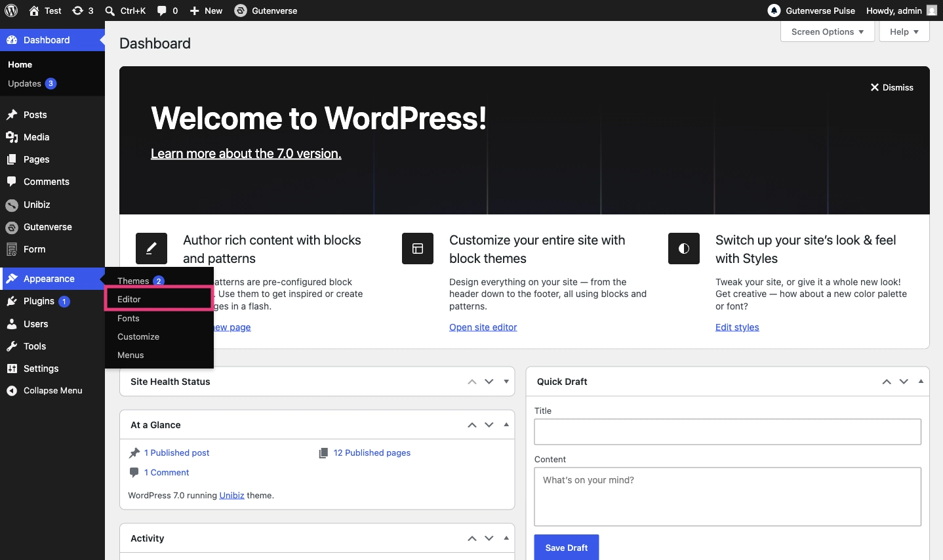Open Menus in the Appearance submenu

[x=159, y=355]
